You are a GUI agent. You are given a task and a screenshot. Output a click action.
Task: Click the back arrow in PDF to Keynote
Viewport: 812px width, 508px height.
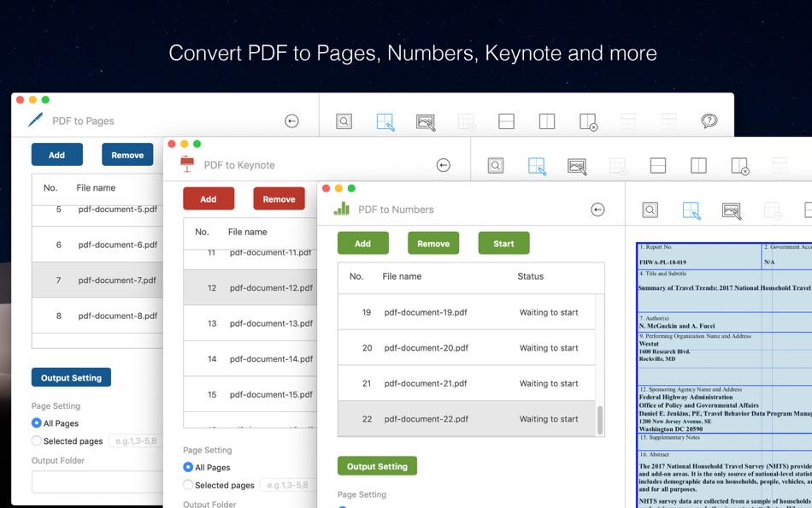(x=443, y=164)
